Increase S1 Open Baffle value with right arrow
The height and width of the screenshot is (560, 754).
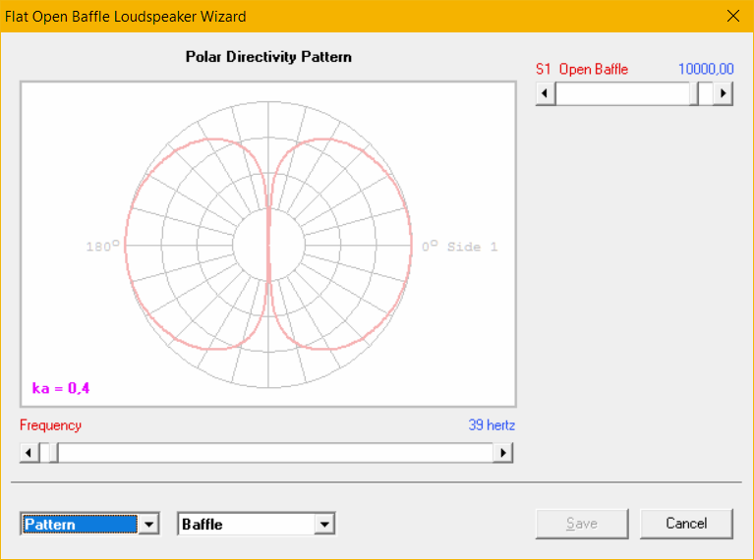click(x=723, y=93)
